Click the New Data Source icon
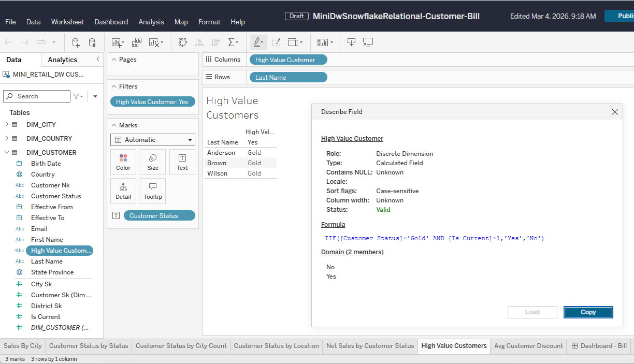The height and width of the screenshot is (364, 634). pos(76,42)
